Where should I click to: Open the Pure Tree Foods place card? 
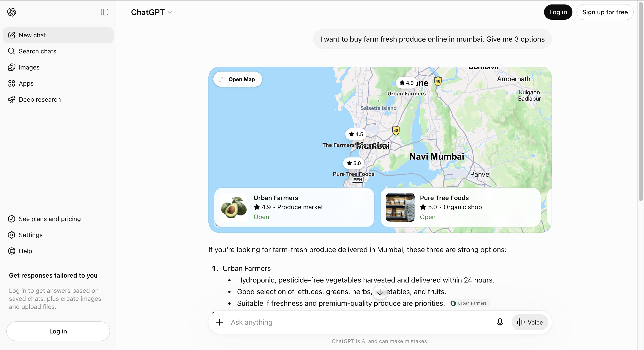point(460,207)
